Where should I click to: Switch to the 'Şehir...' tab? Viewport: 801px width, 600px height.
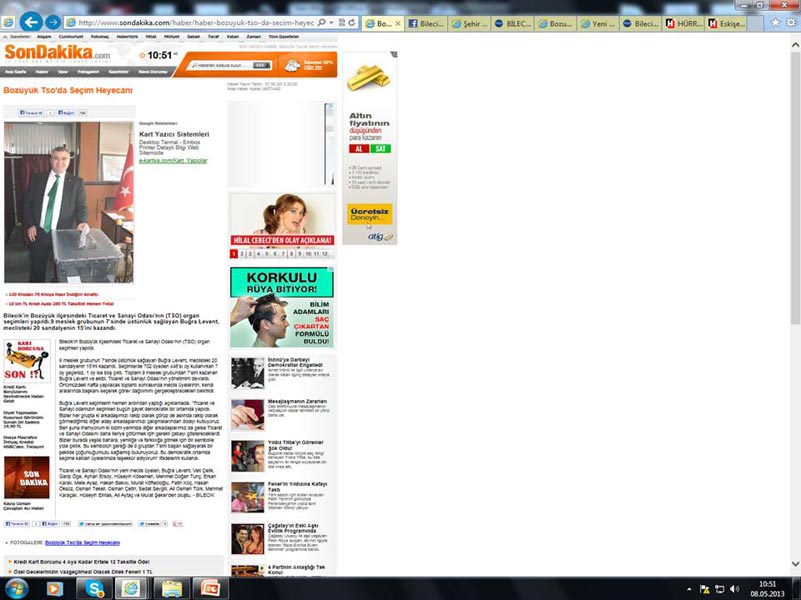tap(470, 23)
